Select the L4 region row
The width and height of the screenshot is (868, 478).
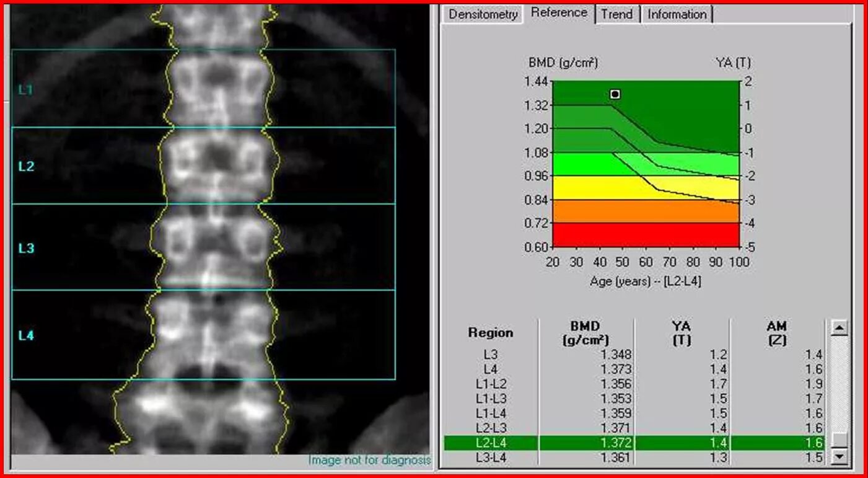pyautogui.click(x=634, y=370)
